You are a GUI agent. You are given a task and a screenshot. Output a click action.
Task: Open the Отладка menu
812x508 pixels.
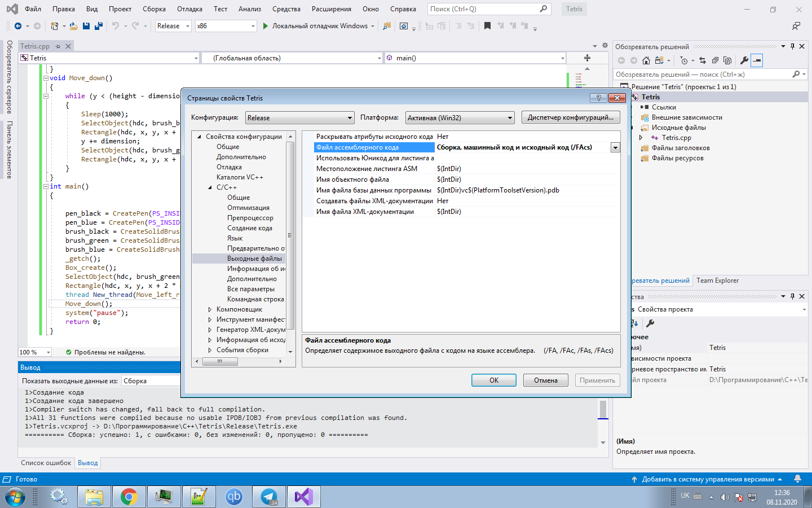(x=189, y=9)
